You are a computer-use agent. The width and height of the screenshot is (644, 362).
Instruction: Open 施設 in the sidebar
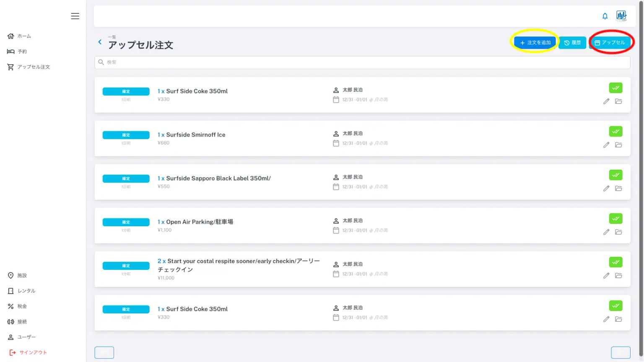tap(22, 275)
